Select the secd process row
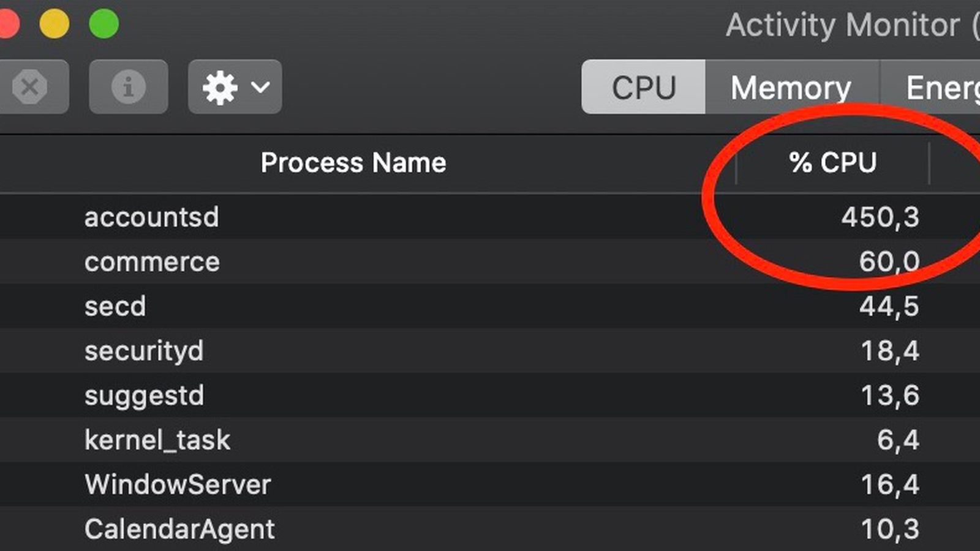This screenshot has height=551, width=980. click(115, 306)
